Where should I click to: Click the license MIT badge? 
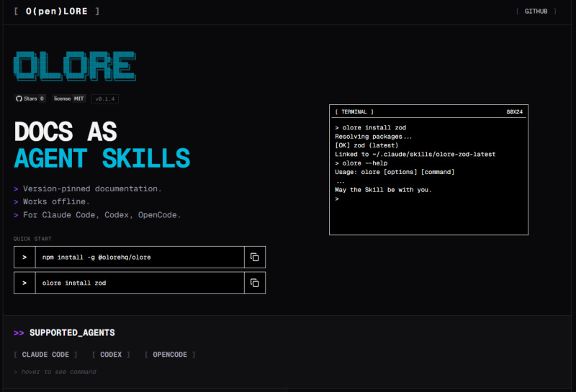click(69, 99)
